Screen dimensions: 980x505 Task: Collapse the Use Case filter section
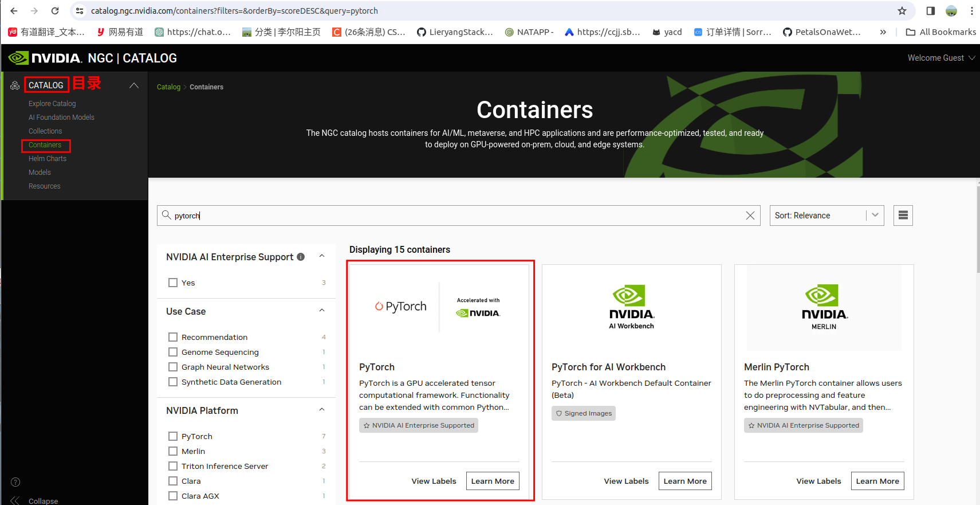coord(322,311)
